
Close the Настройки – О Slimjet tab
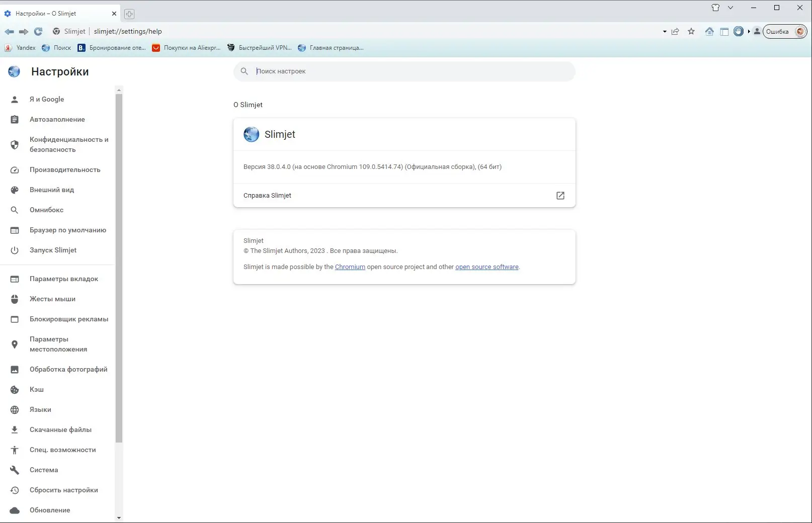click(114, 14)
